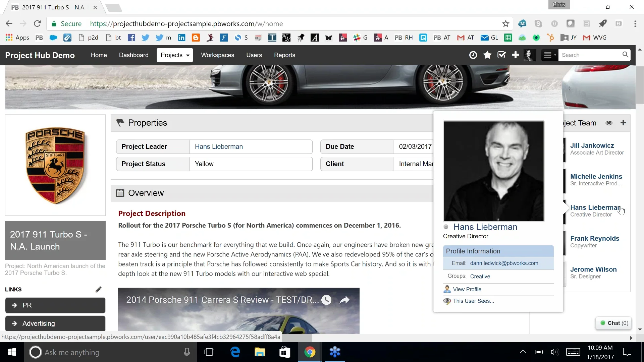The width and height of the screenshot is (644, 362).
Task: Open the Creative group link
Action: click(480, 276)
